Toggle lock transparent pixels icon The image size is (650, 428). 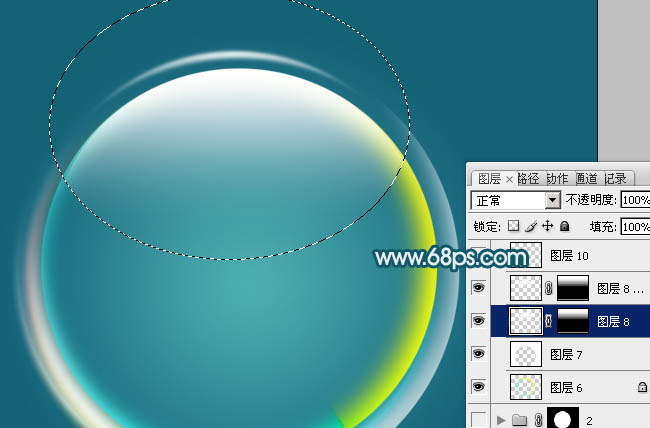[513, 226]
